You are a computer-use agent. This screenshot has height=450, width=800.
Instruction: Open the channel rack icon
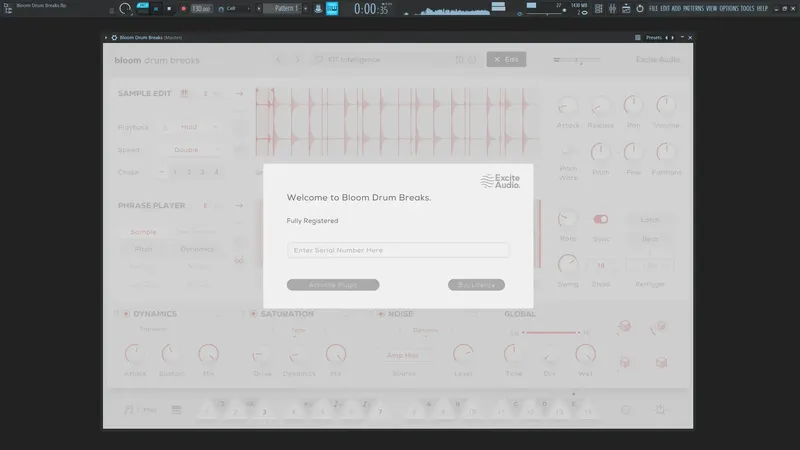(x=598, y=9)
